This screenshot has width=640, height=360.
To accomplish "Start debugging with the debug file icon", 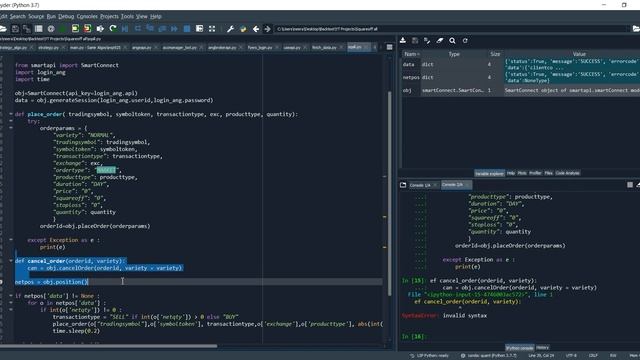I will [x=125, y=29].
